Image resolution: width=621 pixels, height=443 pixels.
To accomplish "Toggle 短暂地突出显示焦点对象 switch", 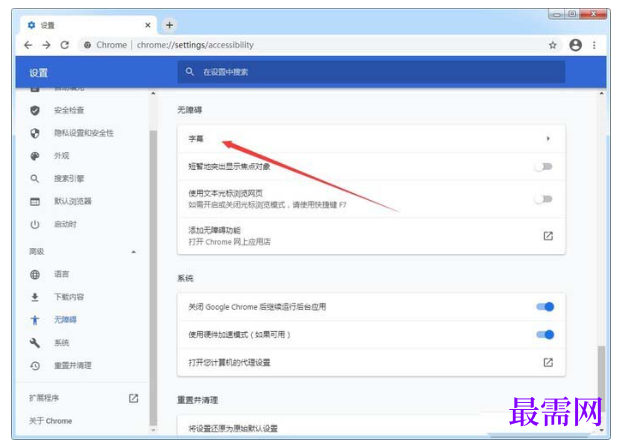I will (544, 167).
